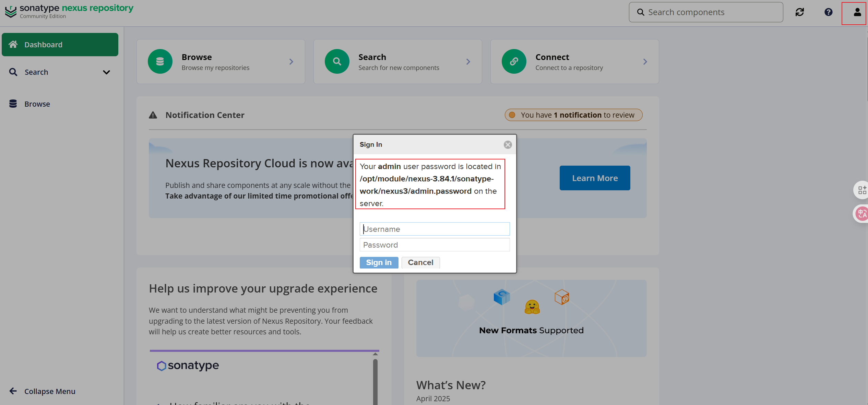868x405 pixels.
Task: Click the April 2025 date text
Action: tap(433, 398)
